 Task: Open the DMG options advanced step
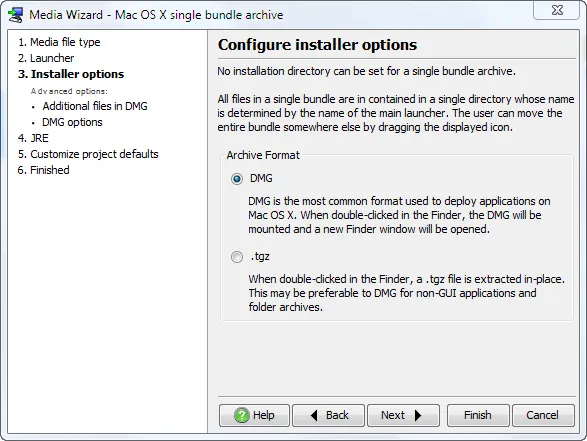72,122
